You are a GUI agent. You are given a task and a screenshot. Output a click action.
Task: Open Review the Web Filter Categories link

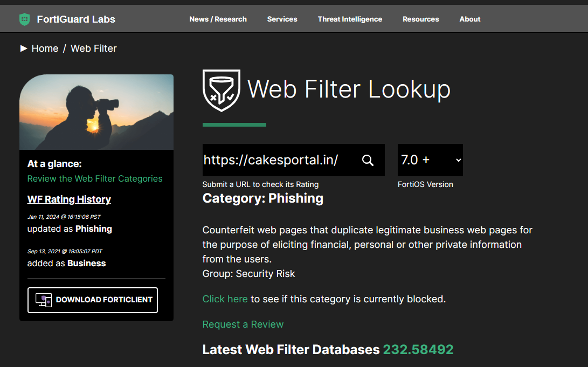click(95, 178)
